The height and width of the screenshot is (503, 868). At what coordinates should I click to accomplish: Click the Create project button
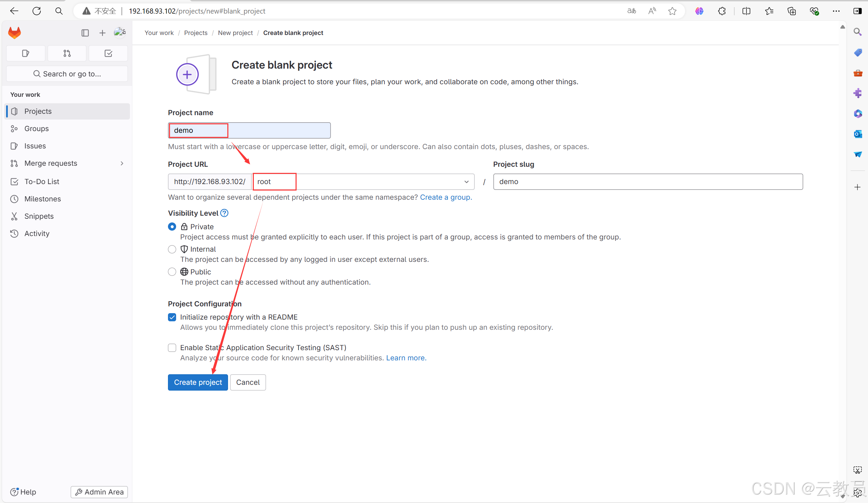coord(198,382)
